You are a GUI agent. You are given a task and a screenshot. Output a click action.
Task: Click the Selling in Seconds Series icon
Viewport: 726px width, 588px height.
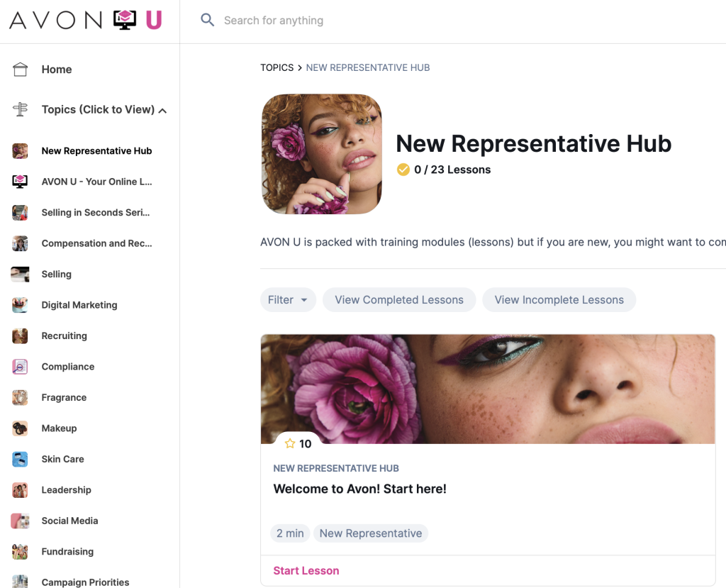coord(20,212)
